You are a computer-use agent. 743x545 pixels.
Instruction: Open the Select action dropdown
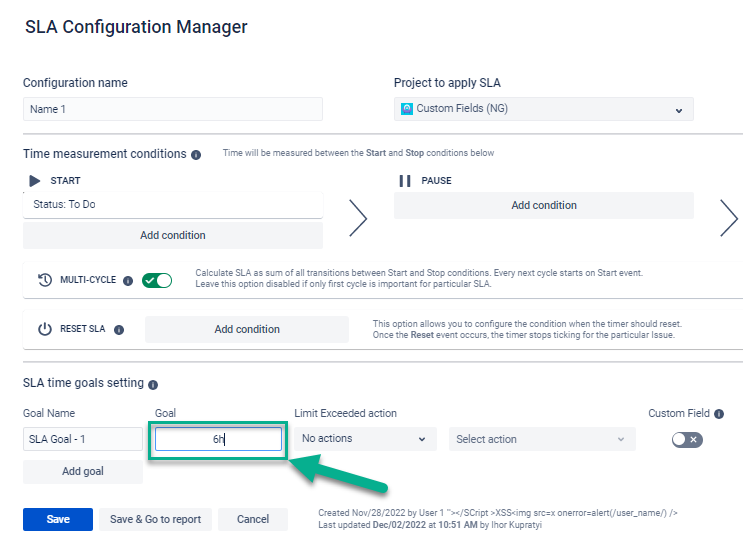[x=541, y=439]
